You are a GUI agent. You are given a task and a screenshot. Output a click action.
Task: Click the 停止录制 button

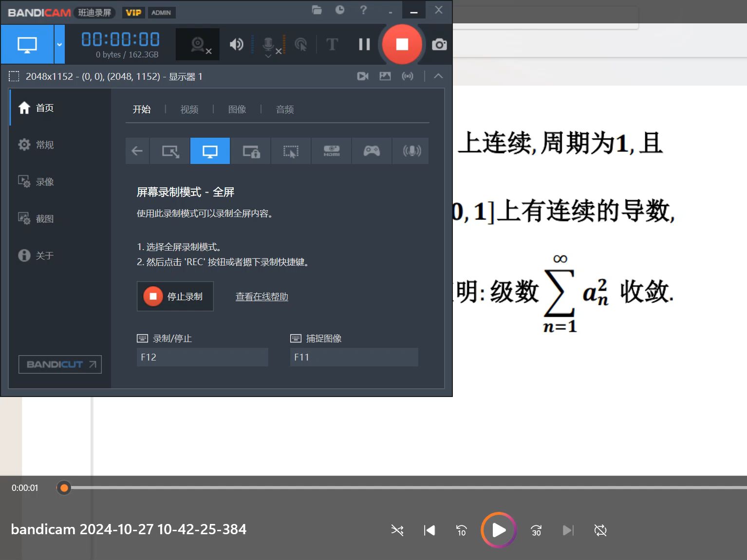[x=175, y=296]
